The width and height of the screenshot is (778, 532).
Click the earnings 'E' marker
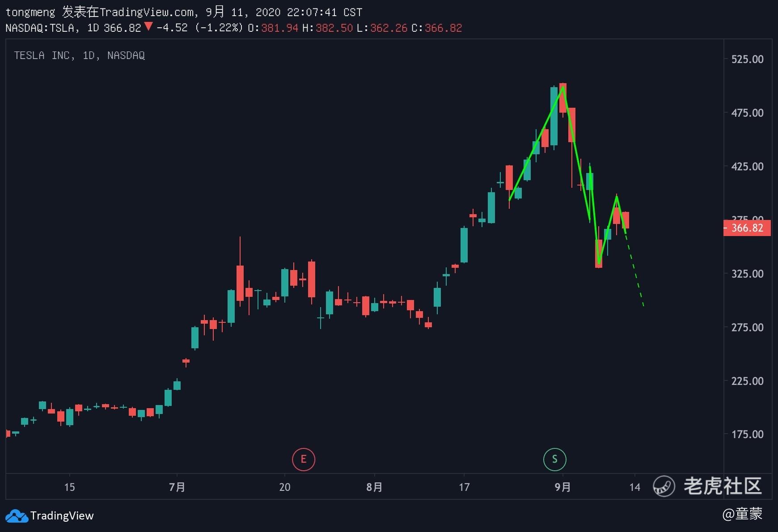(x=304, y=459)
